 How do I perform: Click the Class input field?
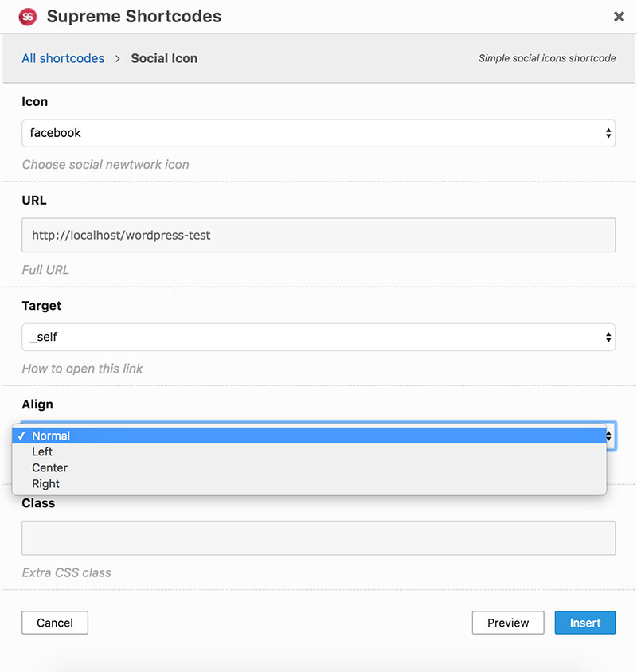tap(318, 537)
